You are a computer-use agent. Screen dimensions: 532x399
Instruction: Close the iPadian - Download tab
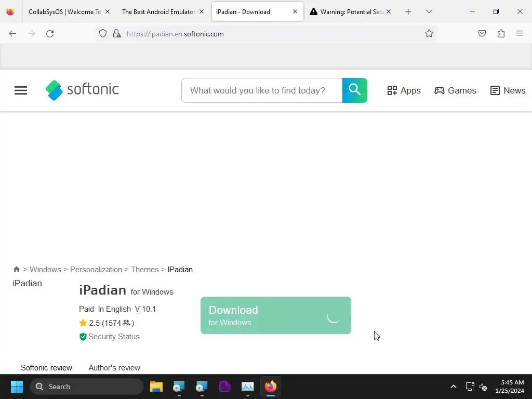[x=295, y=11]
